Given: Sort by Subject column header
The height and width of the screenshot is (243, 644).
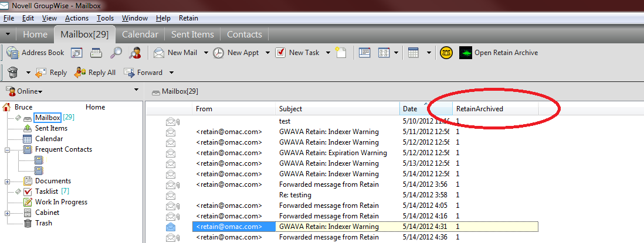Looking at the screenshot, I should (337, 109).
